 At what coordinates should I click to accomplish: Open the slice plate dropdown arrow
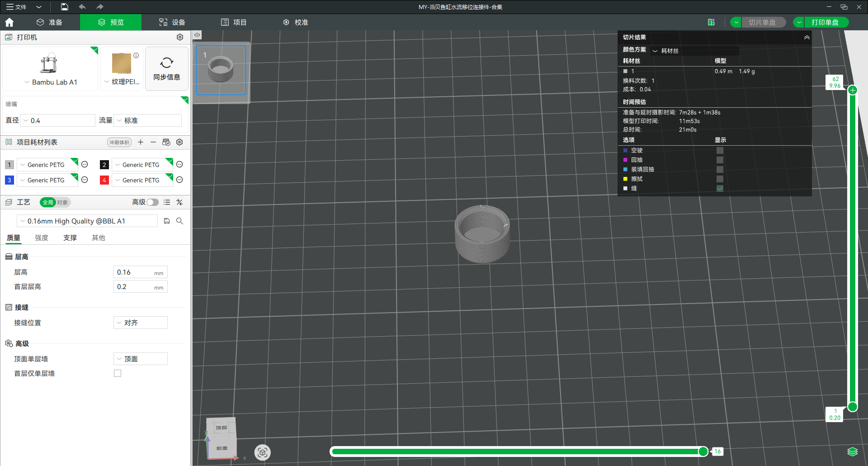point(736,22)
